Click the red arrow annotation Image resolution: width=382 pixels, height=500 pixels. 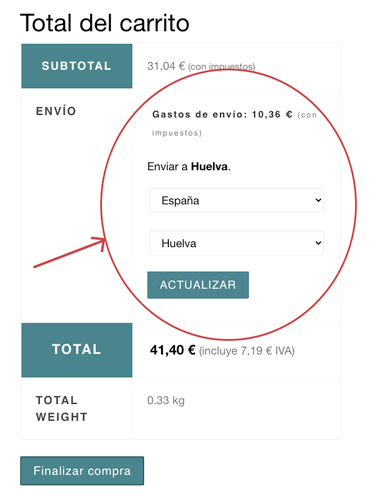point(70,252)
